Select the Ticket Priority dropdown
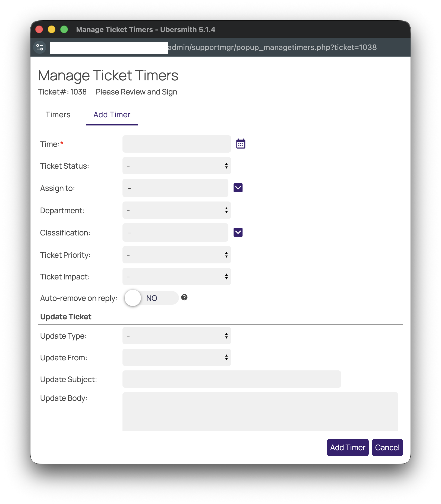The width and height of the screenshot is (441, 504). (x=177, y=255)
